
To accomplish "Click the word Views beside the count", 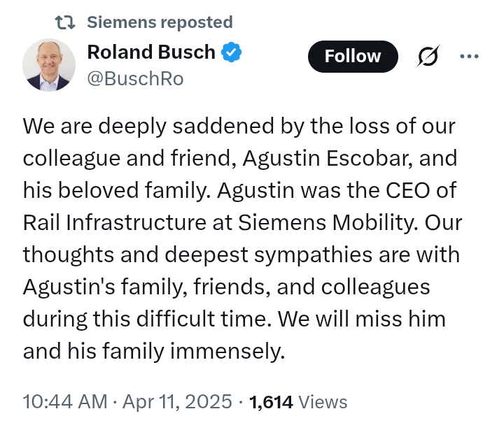I will pyautogui.click(x=323, y=402).
